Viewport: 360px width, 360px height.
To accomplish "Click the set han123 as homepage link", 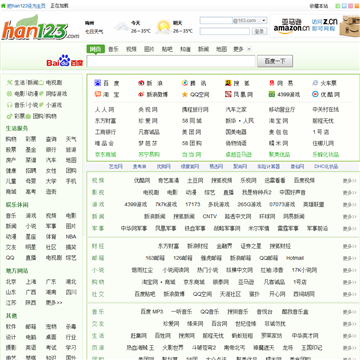I will [x=26, y=6].
